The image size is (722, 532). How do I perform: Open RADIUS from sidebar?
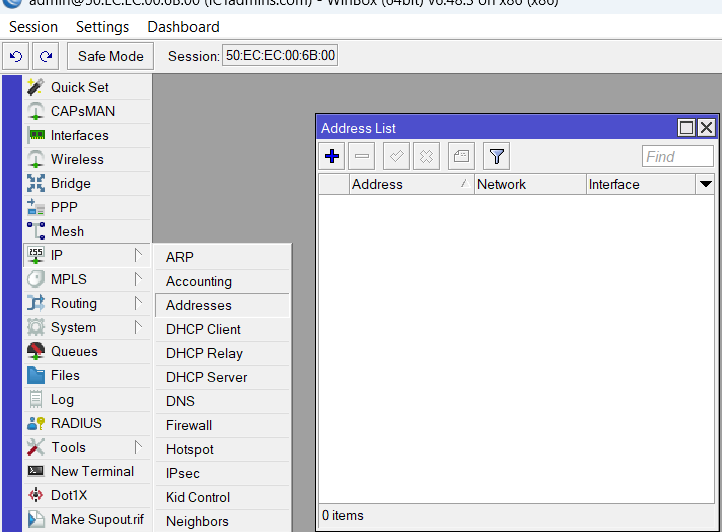[87, 423]
